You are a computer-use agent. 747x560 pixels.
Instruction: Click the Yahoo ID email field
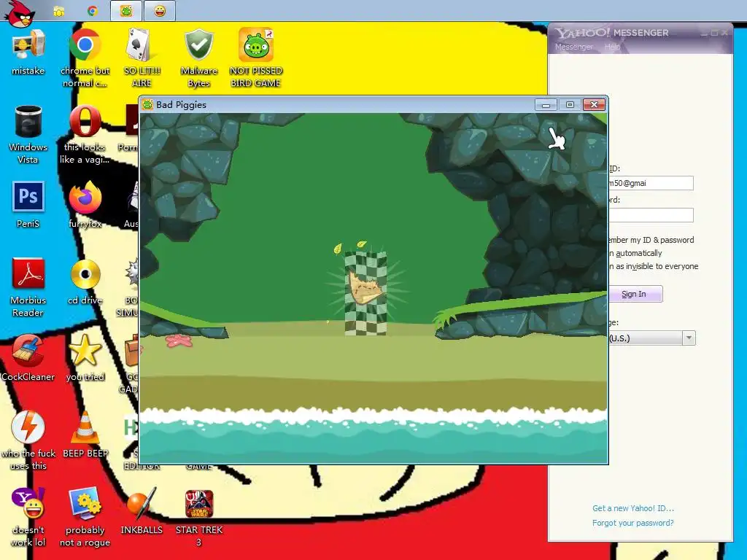(651, 183)
